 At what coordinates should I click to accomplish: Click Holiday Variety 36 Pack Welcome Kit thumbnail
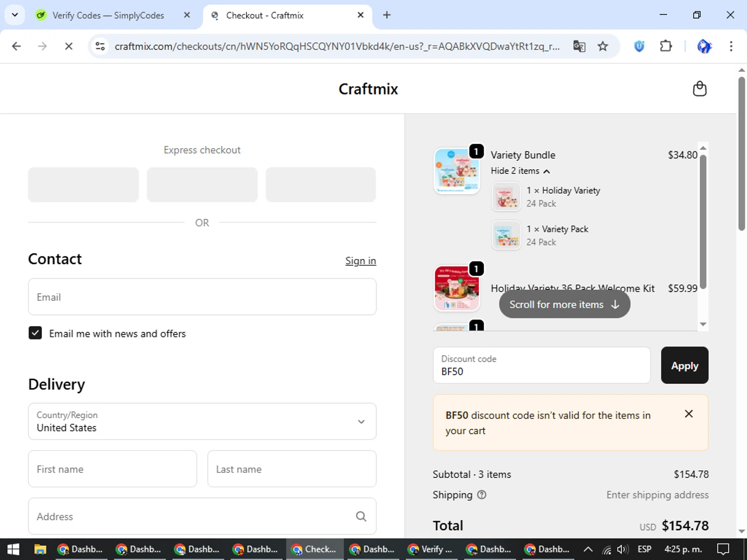click(457, 288)
